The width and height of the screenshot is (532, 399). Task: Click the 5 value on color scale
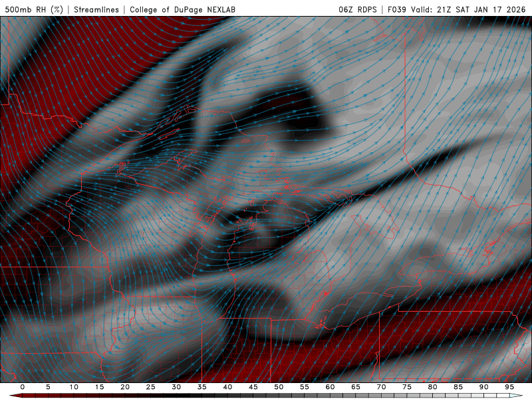click(48, 387)
